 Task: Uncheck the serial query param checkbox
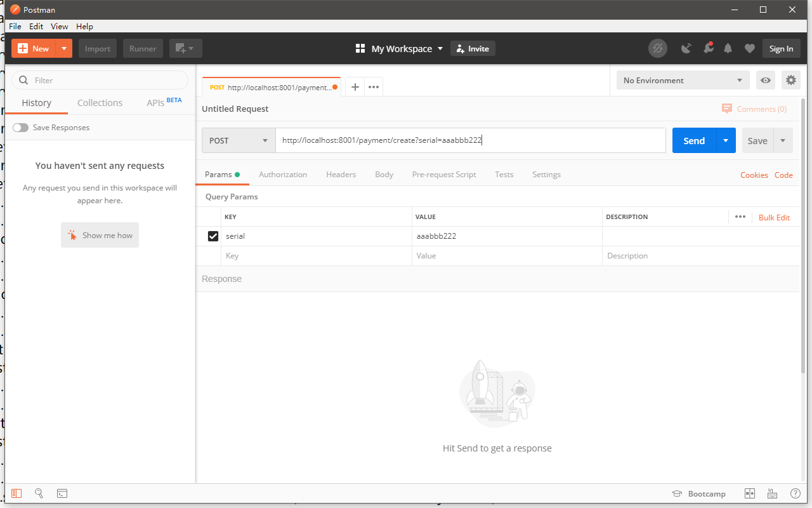point(213,236)
